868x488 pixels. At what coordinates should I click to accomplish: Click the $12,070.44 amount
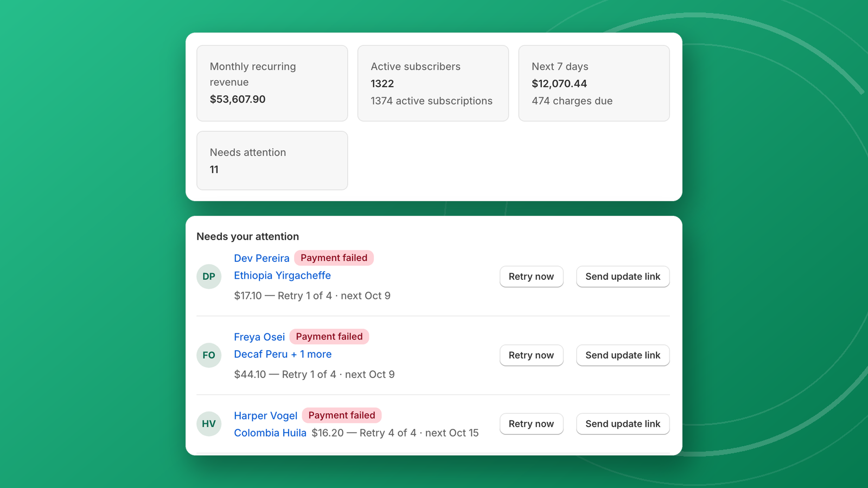coord(559,84)
